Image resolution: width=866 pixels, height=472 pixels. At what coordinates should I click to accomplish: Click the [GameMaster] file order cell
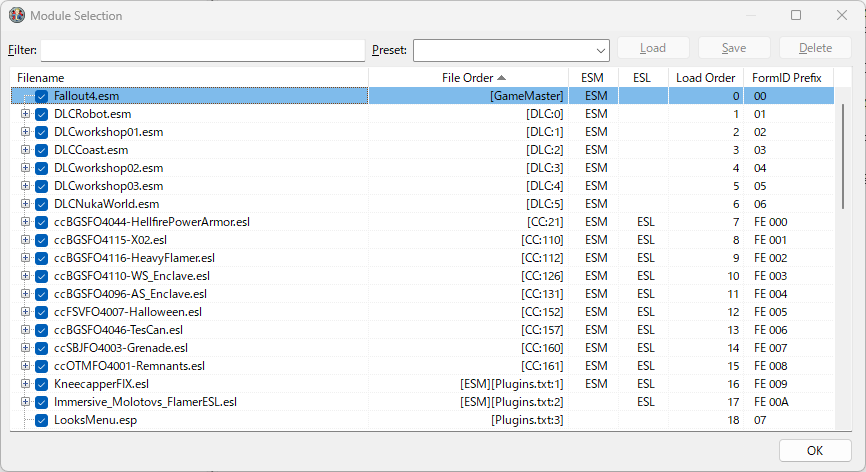coord(527,96)
